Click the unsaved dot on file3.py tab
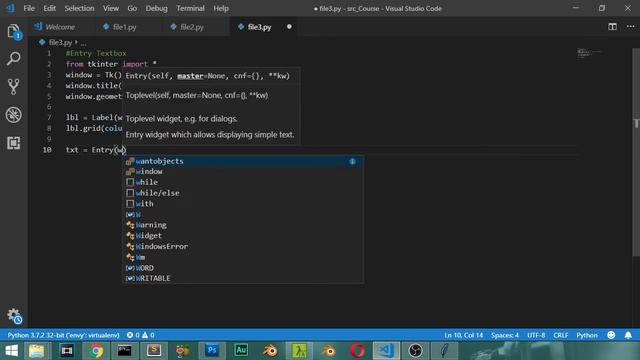Image resolution: width=640 pixels, height=360 pixels. (x=289, y=27)
